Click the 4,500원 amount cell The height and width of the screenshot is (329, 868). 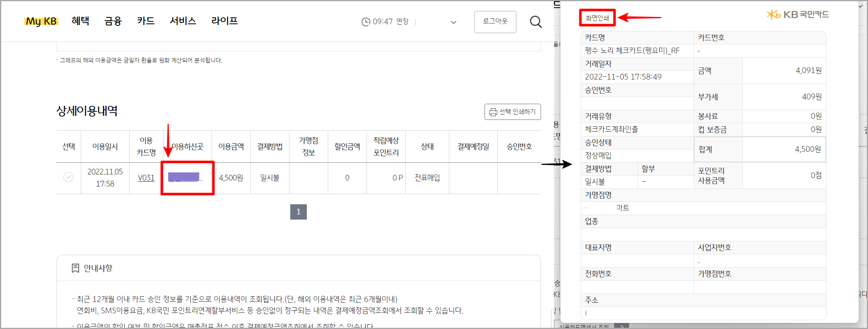231,178
